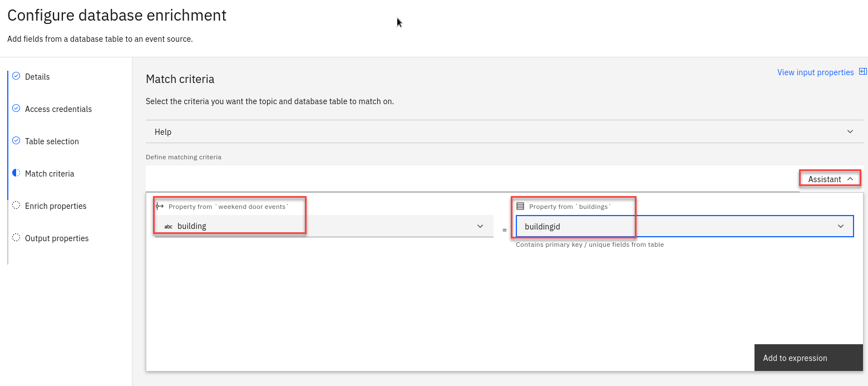This screenshot has width=868, height=386.
Task: Click the Access credentials completed checkmark icon
Action: (x=16, y=109)
